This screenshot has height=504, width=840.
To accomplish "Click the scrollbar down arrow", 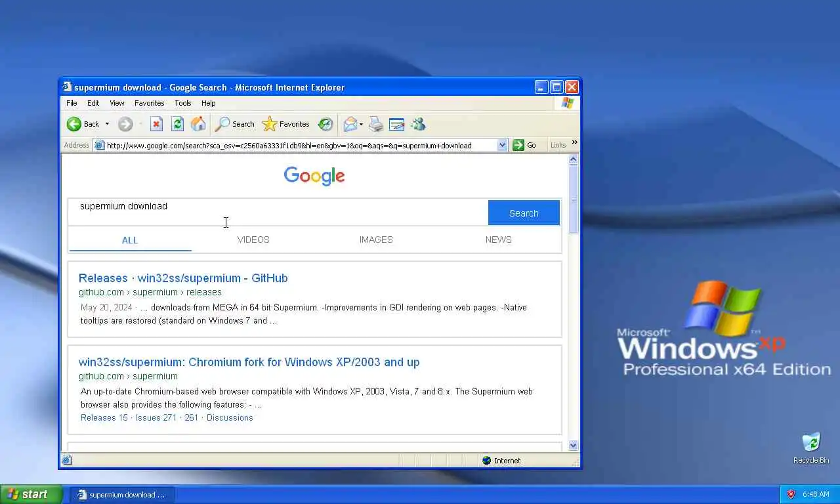I will tap(574, 445).
